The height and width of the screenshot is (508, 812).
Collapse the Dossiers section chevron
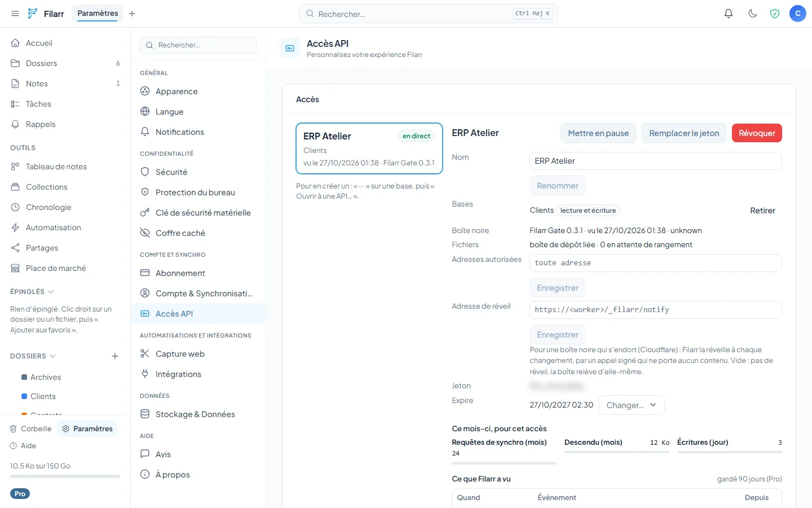click(x=52, y=356)
